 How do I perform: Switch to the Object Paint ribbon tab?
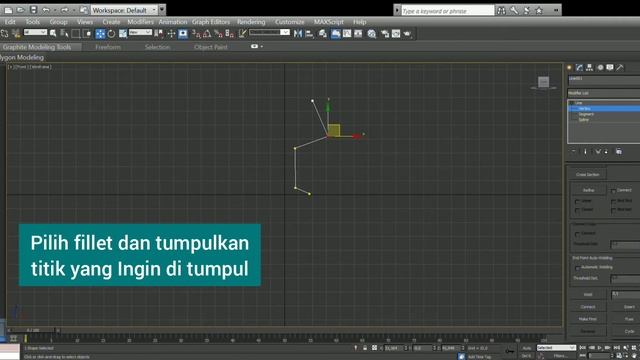[x=211, y=47]
